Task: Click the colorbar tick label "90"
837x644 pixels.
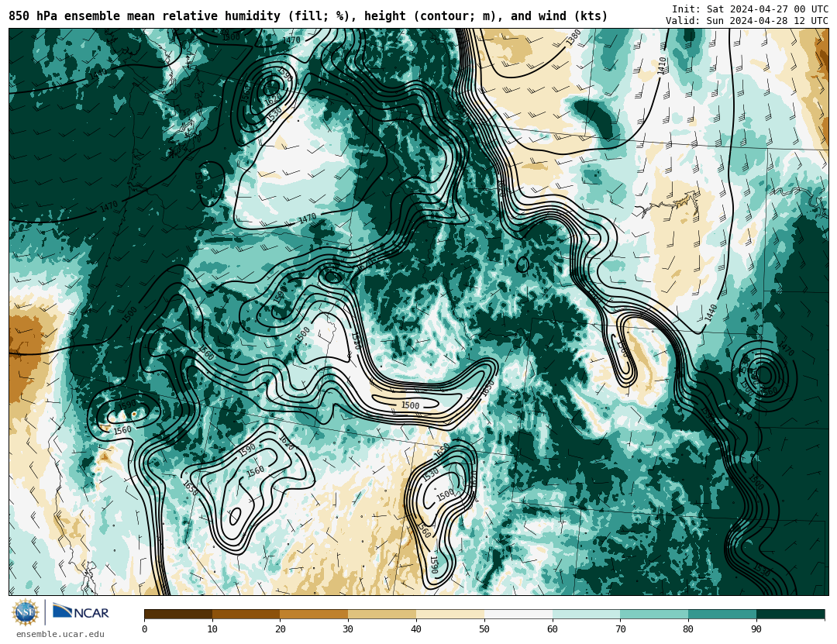Action: pyautogui.click(x=756, y=629)
